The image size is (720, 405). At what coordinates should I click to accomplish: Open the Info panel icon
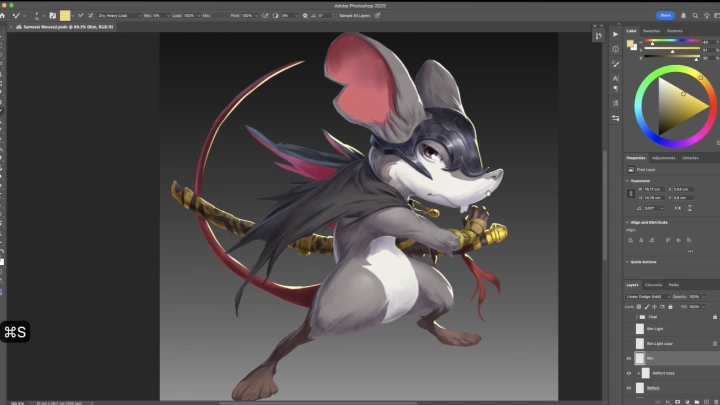pos(615,49)
